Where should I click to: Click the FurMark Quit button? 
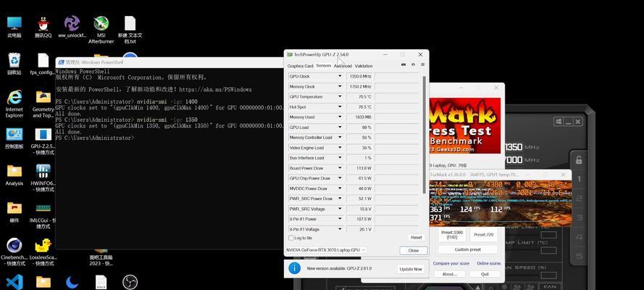pyautogui.click(x=485, y=274)
